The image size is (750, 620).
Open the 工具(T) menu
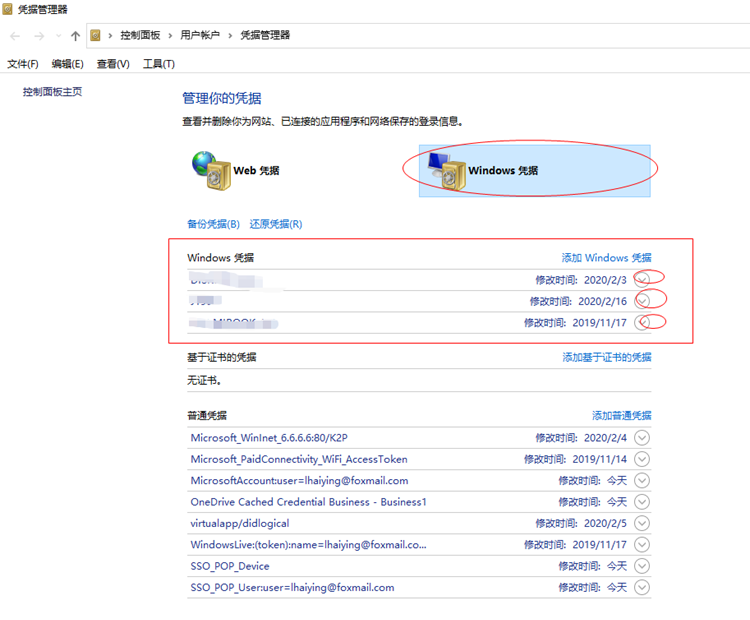click(x=159, y=64)
